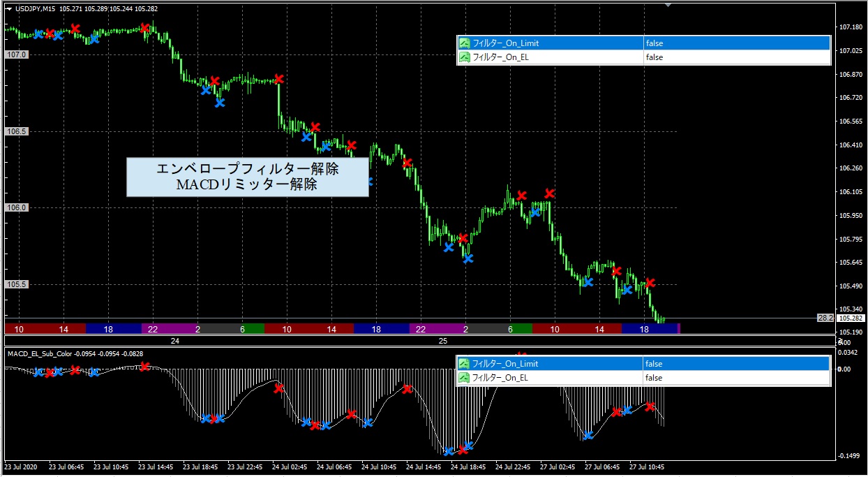Click red X on MACD zero line near 23 Jul 14:45
This screenshot has height=477, width=868.
click(144, 366)
